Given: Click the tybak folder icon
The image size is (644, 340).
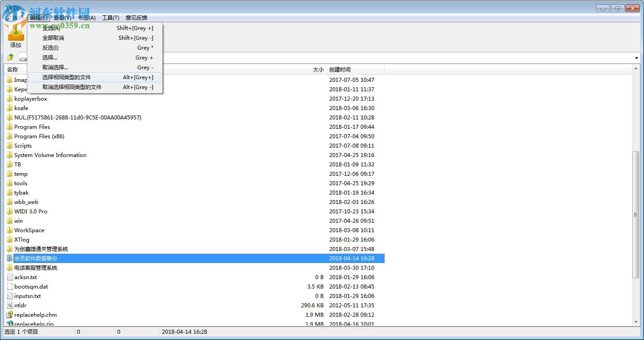Looking at the screenshot, I should (x=10, y=192).
